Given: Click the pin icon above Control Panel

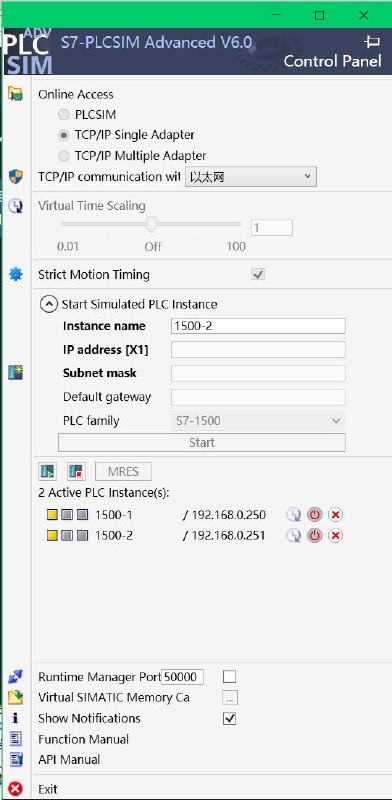Looking at the screenshot, I should click(x=372, y=41).
